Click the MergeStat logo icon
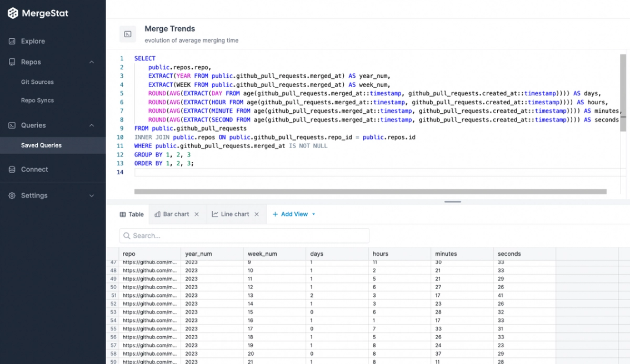This screenshot has width=630, height=364. pyautogui.click(x=12, y=12)
